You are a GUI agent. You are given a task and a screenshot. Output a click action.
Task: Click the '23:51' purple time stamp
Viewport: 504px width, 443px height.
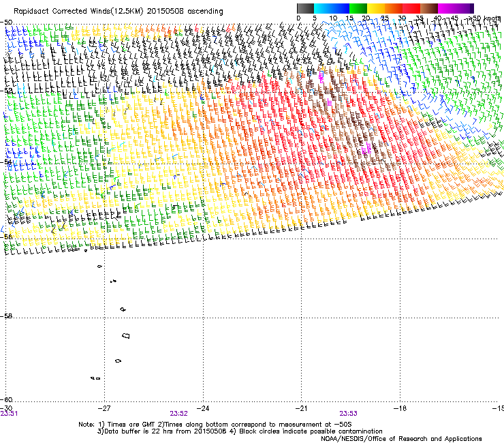9,414
